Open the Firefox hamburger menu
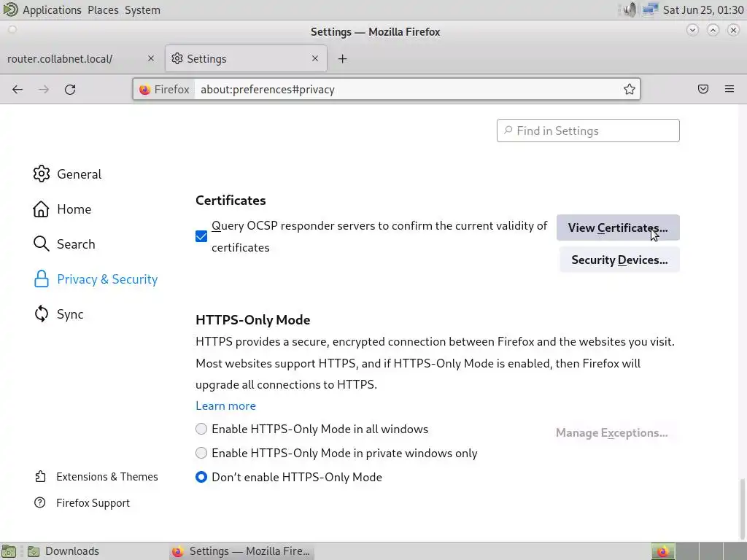The image size is (747, 560). coord(729,89)
